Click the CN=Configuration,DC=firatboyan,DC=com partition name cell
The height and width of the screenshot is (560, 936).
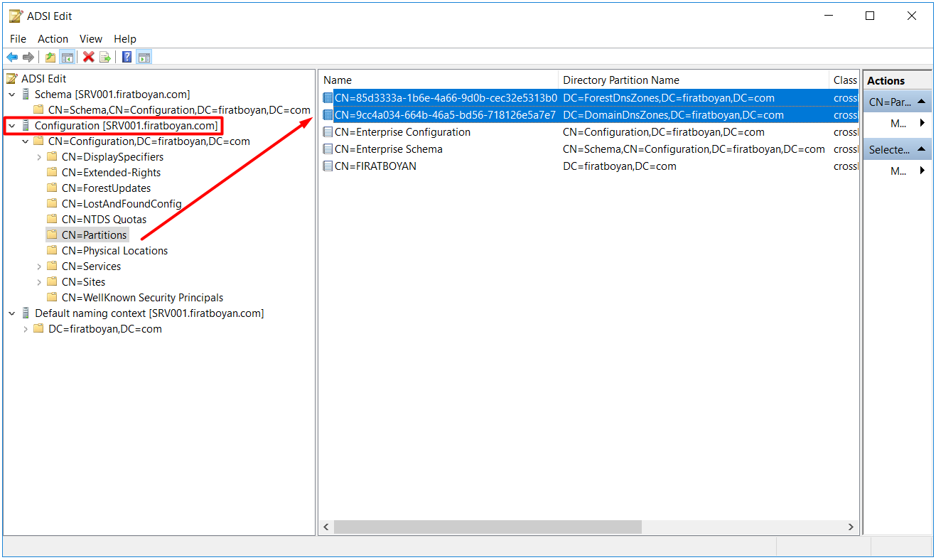point(664,132)
